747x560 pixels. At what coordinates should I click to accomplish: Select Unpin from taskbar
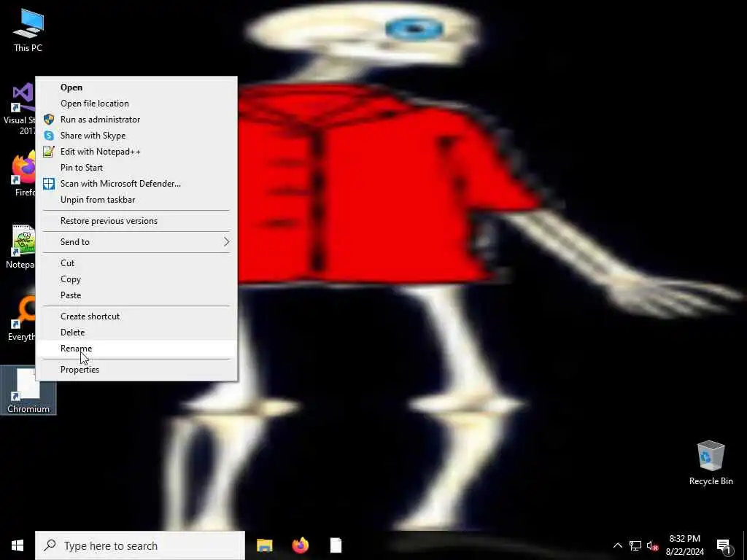136,200
